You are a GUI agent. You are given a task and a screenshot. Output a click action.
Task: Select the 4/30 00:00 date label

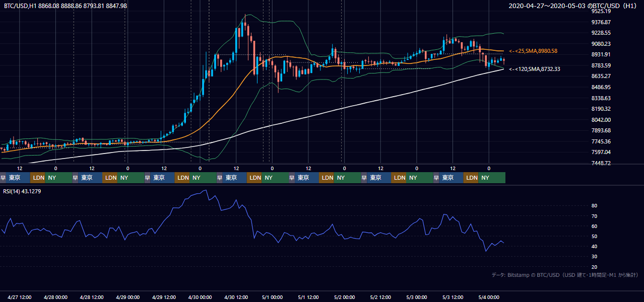point(200,297)
